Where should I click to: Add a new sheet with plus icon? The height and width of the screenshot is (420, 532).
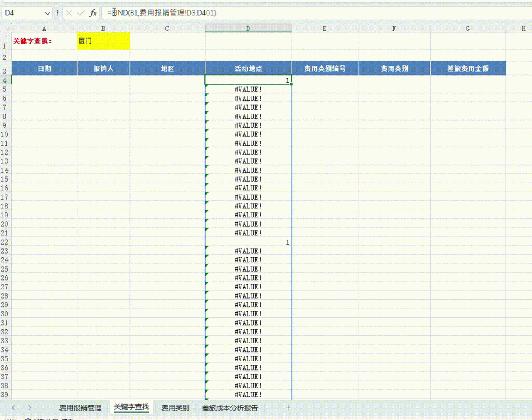click(288, 408)
